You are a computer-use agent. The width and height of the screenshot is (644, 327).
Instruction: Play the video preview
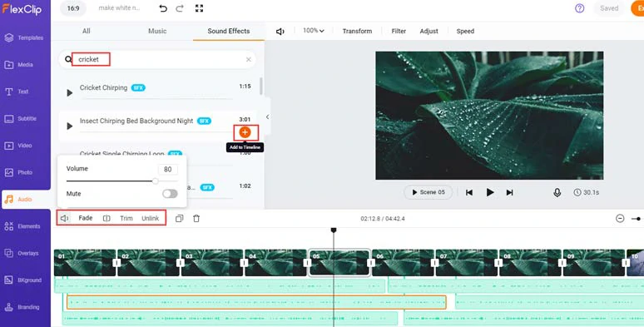(489, 192)
